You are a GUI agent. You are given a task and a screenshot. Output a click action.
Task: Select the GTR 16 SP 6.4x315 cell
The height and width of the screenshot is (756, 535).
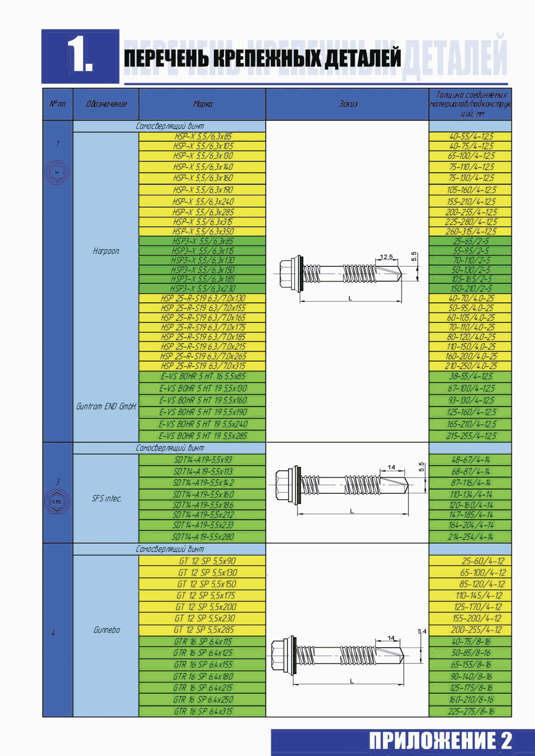202,712
